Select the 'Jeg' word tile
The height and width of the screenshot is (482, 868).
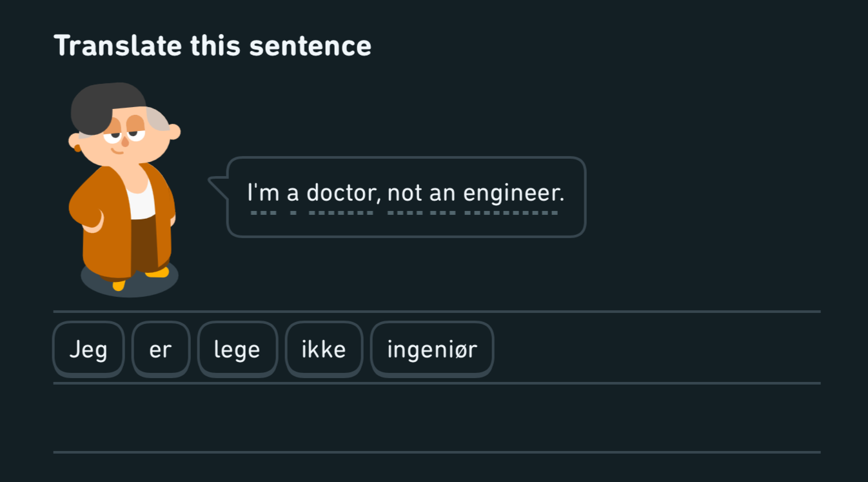(88, 349)
